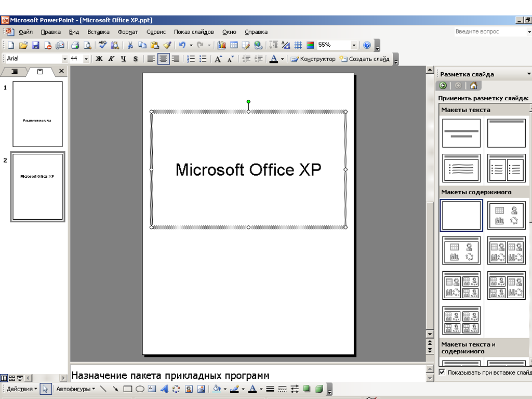Print the presentation with the printer icon
The height and width of the screenshot is (399, 532).
pos(75,45)
